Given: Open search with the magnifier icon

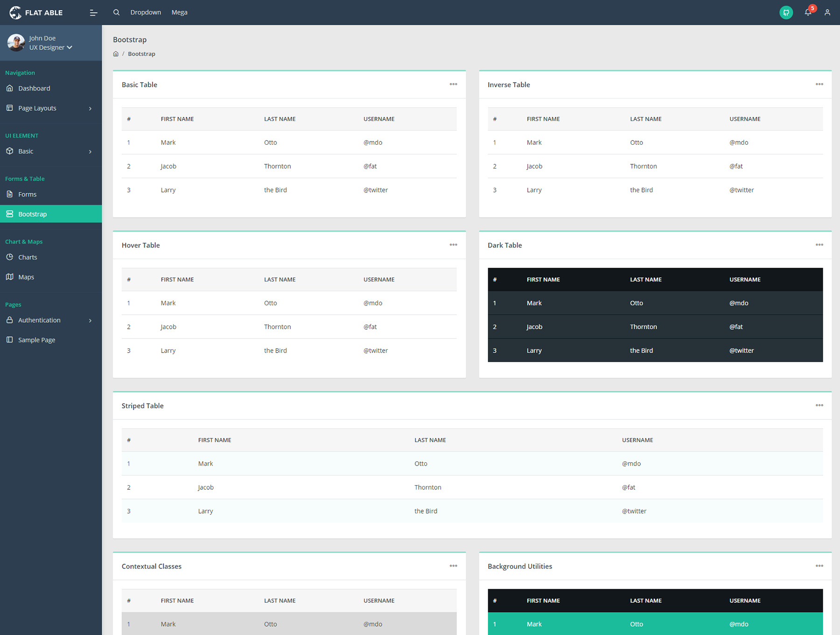Looking at the screenshot, I should [116, 13].
